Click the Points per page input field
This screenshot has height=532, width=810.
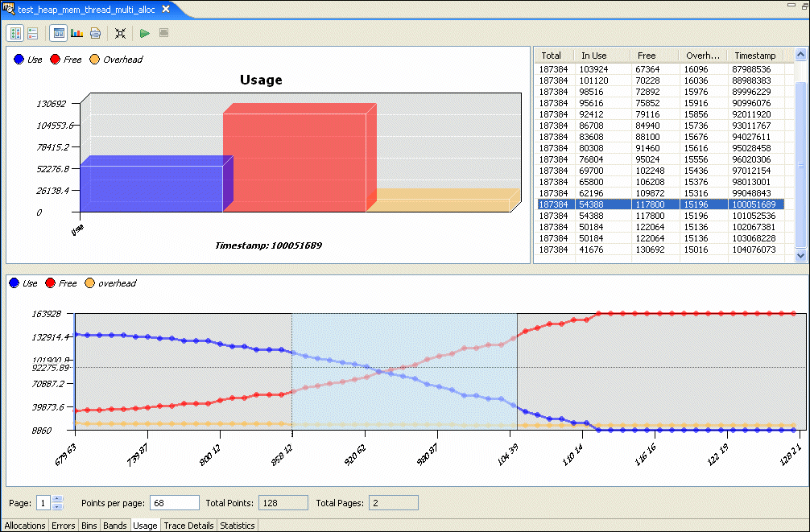(x=174, y=503)
